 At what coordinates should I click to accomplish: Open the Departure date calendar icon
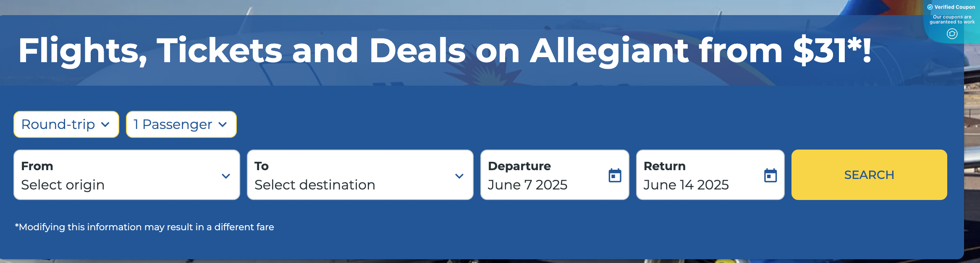pyautogui.click(x=615, y=176)
